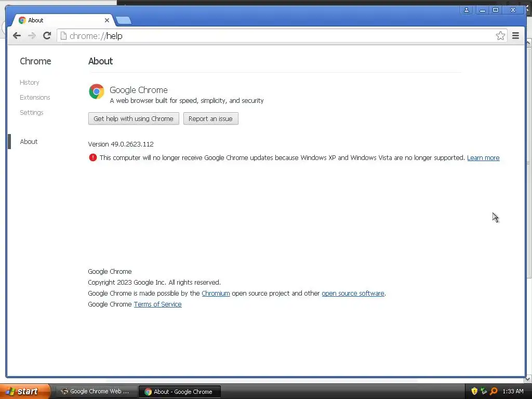Open the Terms of Service link
This screenshot has width=532, height=399.
tap(158, 304)
